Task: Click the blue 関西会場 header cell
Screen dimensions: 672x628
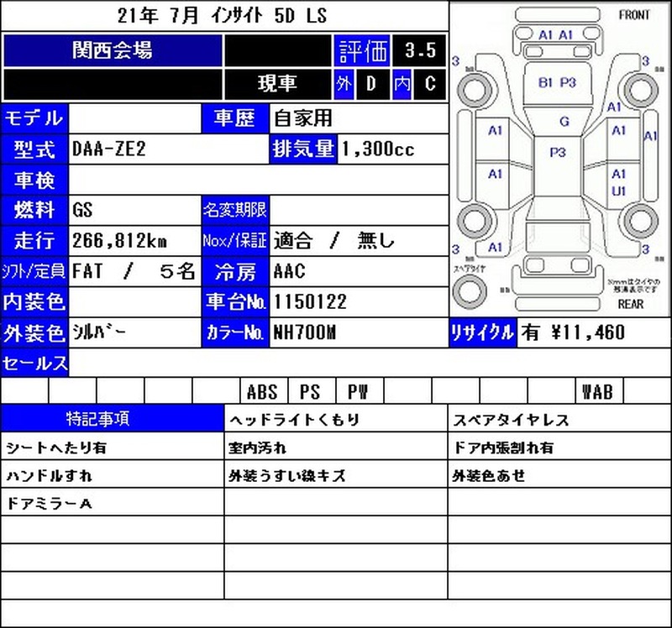Action: tap(113, 50)
